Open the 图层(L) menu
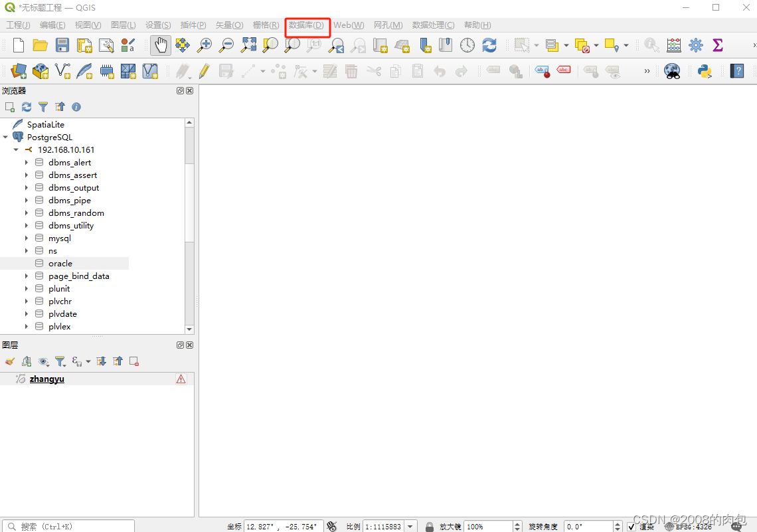This screenshot has height=532, width=757. [124, 25]
